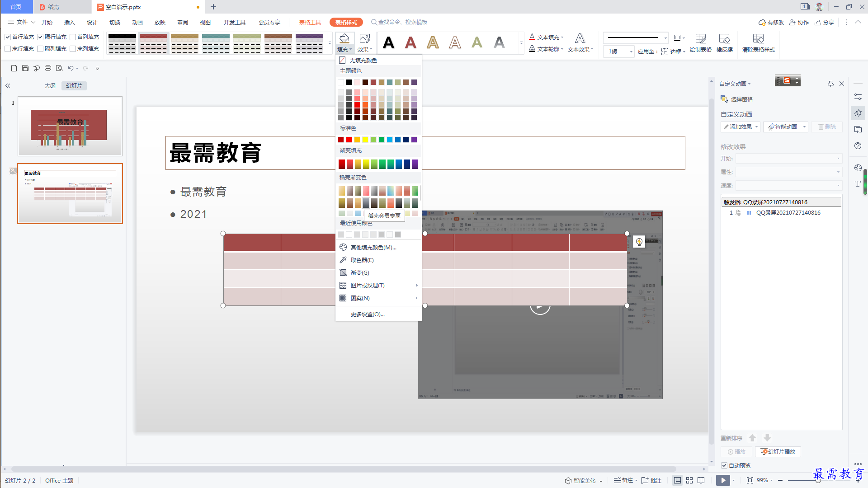Select slide 1 thumbnail
868x488 pixels.
coord(70,126)
